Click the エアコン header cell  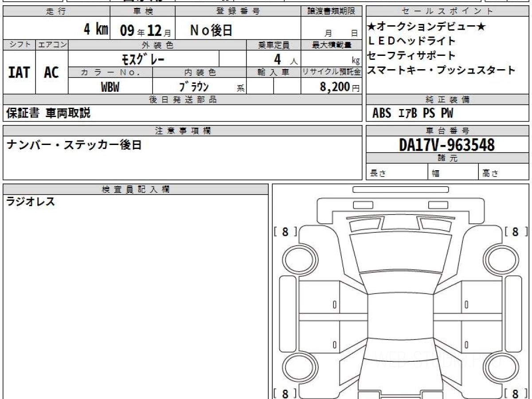click(52, 45)
